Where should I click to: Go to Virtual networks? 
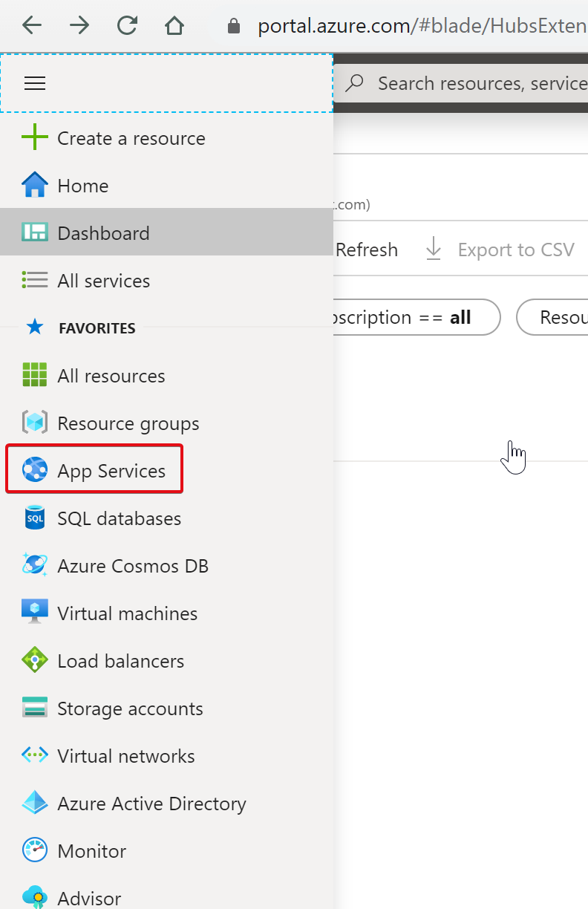click(x=125, y=756)
